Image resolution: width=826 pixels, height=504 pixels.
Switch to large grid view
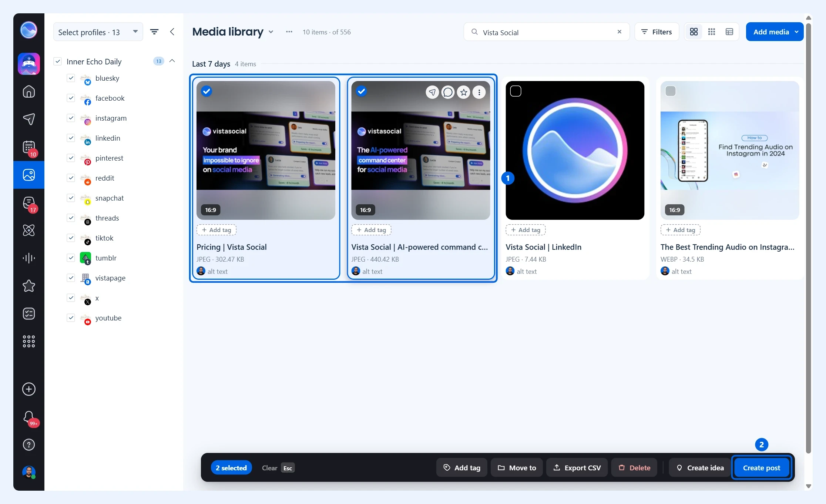coord(694,32)
